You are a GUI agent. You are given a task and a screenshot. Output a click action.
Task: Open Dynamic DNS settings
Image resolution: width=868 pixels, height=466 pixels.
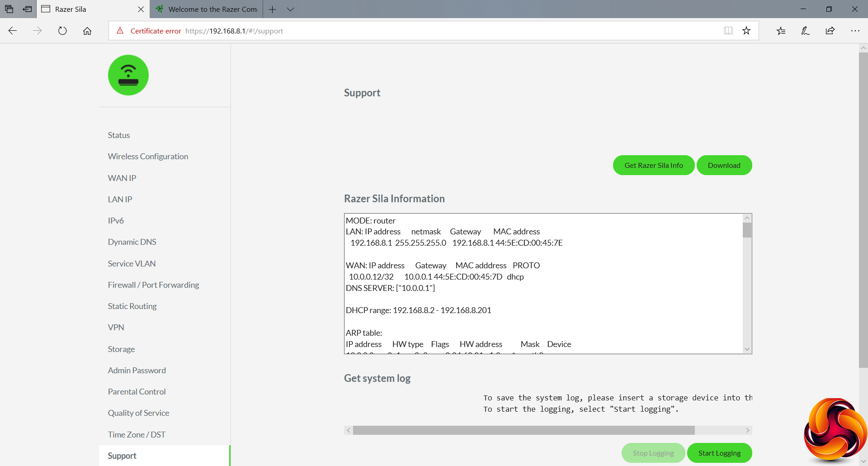coord(132,242)
